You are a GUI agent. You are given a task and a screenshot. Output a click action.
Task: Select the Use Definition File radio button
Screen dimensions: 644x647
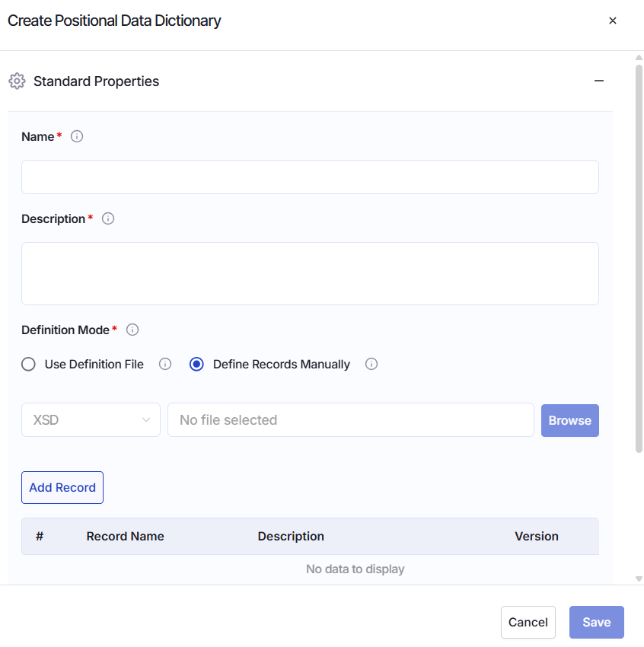coord(28,365)
